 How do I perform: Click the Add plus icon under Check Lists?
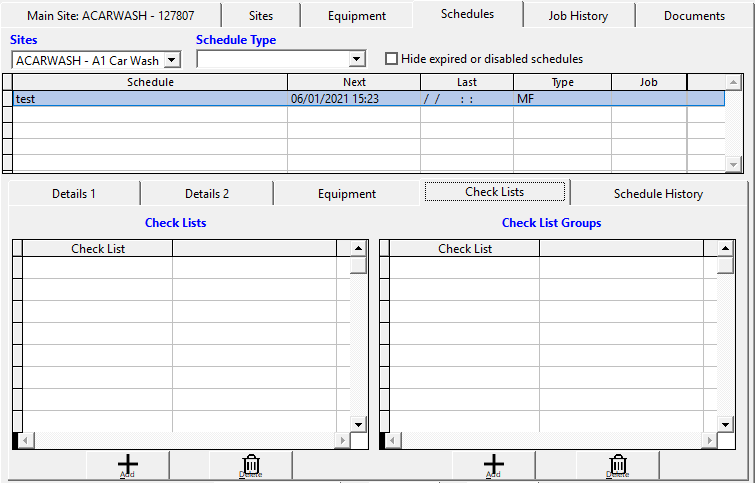pyautogui.click(x=127, y=465)
